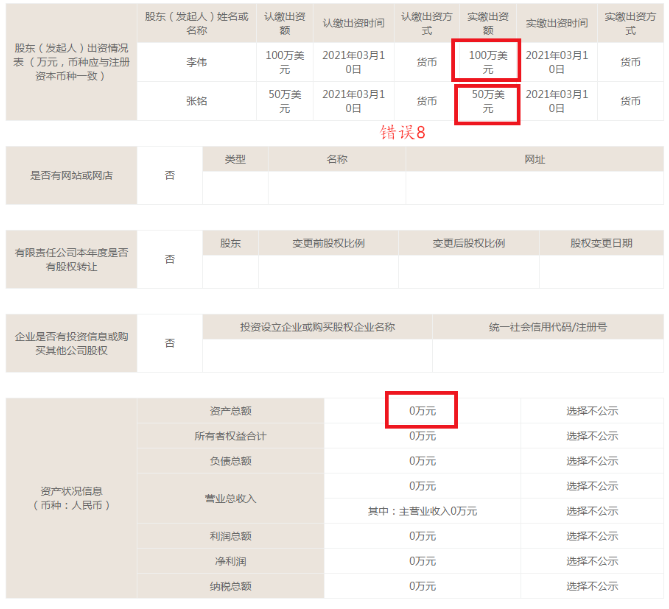The height and width of the screenshot is (609, 669).
Task: Click the 认缴出资额 column header
Action: (x=285, y=23)
